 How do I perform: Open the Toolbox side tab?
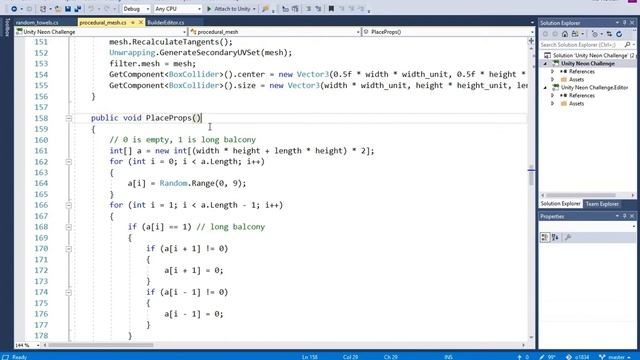[7, 27]
